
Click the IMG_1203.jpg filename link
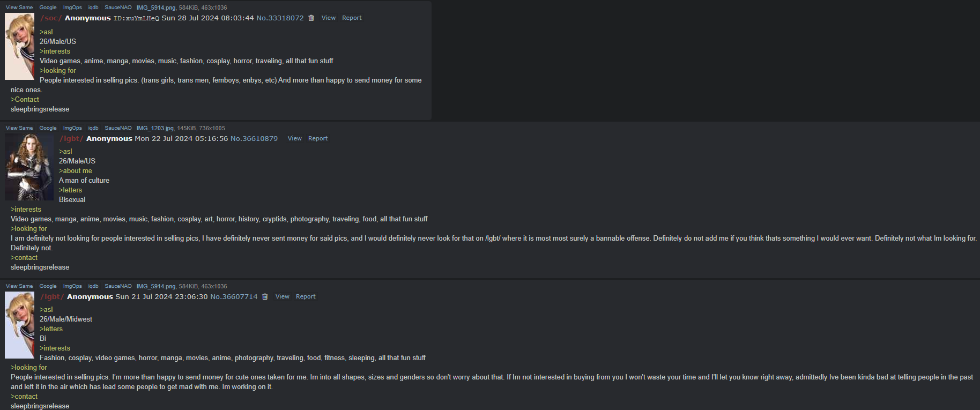pos(155,128)
